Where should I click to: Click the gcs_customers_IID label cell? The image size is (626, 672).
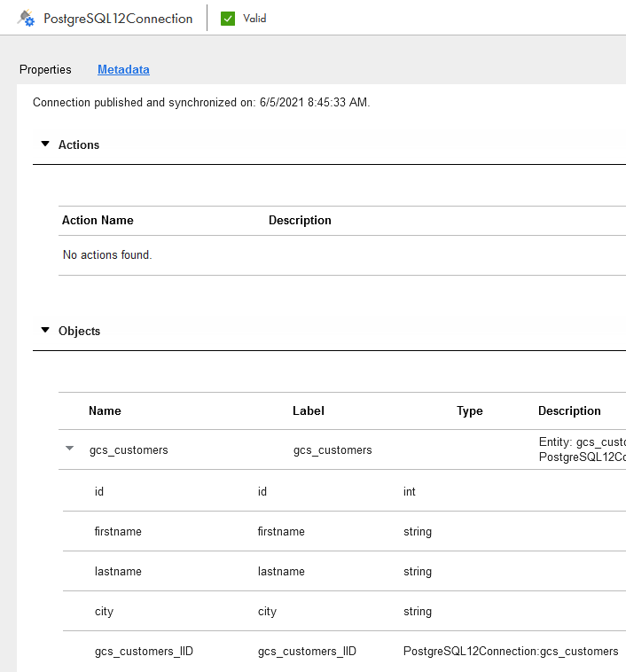(x=307, y=652)
